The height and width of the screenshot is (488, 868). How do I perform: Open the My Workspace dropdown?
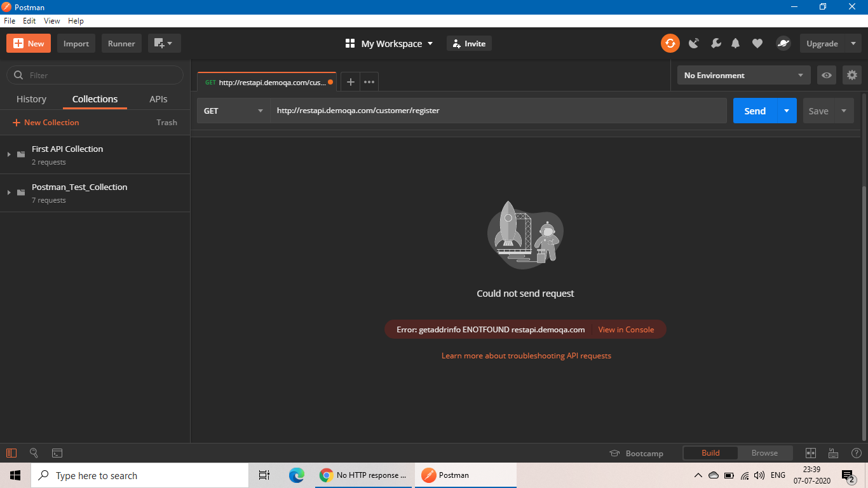[388, 43]
